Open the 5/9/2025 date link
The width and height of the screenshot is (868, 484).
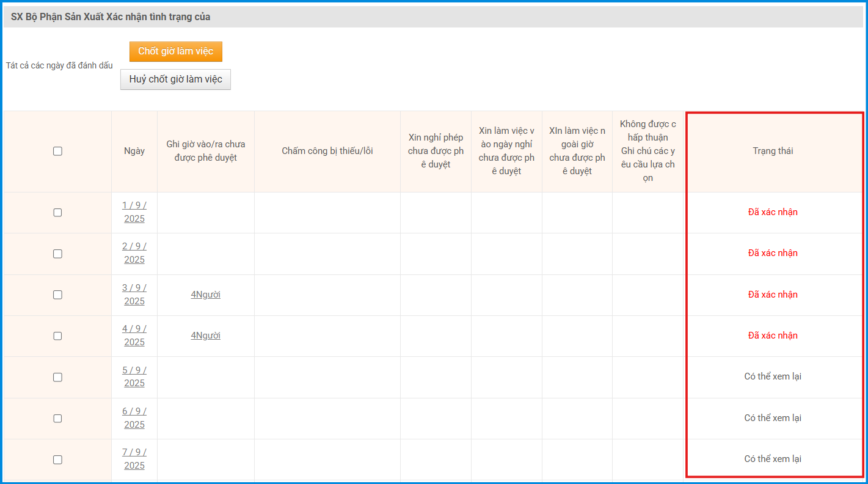[134, 376]
